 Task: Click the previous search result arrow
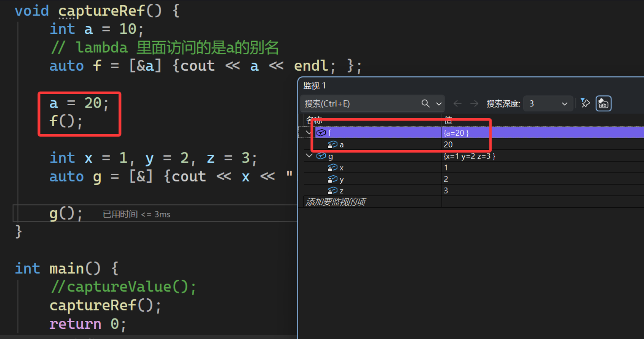point(457,103)
